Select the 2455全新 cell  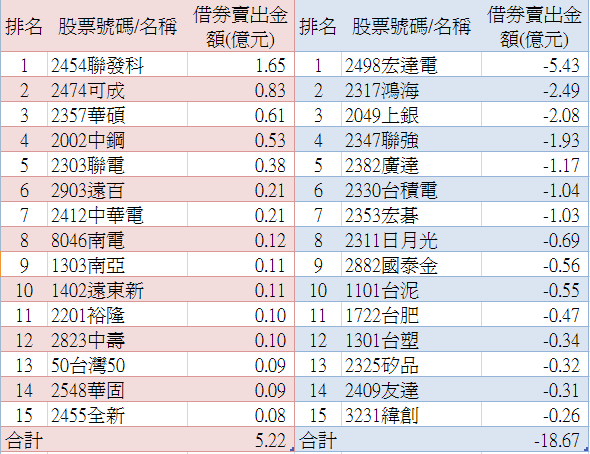(x=117, y=415)
